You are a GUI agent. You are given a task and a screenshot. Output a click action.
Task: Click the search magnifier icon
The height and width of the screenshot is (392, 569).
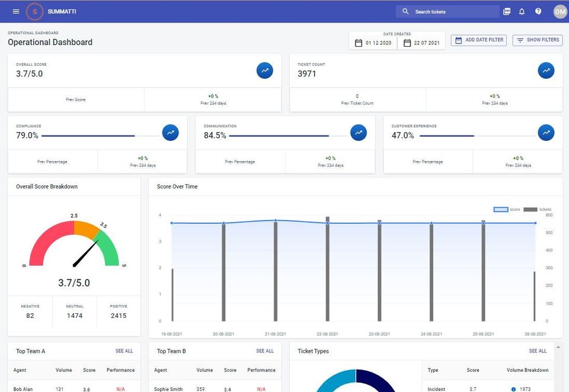pyautogui.click(x=405, y=11)
